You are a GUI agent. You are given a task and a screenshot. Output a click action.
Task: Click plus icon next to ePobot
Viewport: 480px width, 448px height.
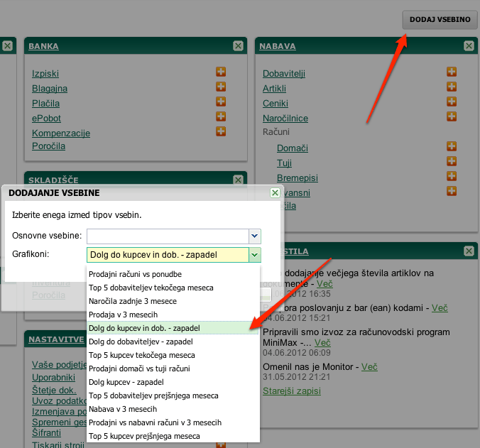pyautogui.click(x=221, y=116)
